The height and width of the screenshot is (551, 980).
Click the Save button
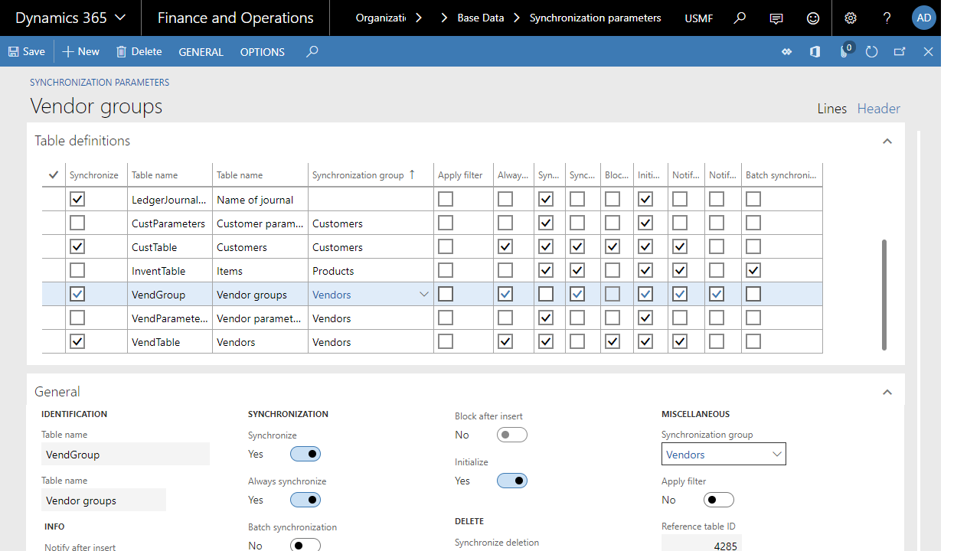[x=27, y=51]
